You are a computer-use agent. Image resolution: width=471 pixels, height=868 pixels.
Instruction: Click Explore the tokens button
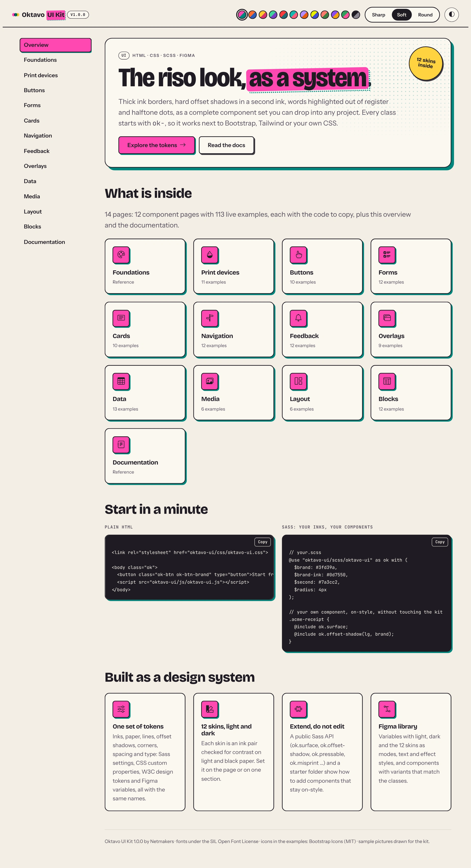157,145
